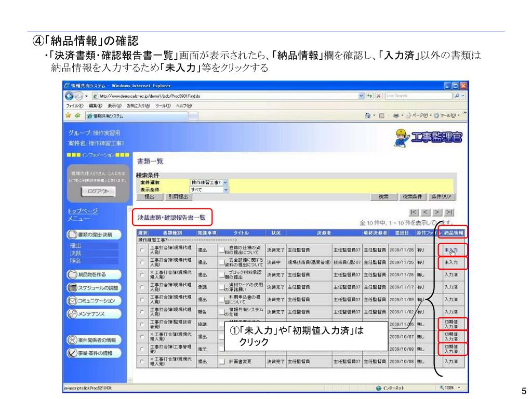532x399 pixels.
Task: Open the Live Search options dropdown arrow
Action: coord(463,96)
